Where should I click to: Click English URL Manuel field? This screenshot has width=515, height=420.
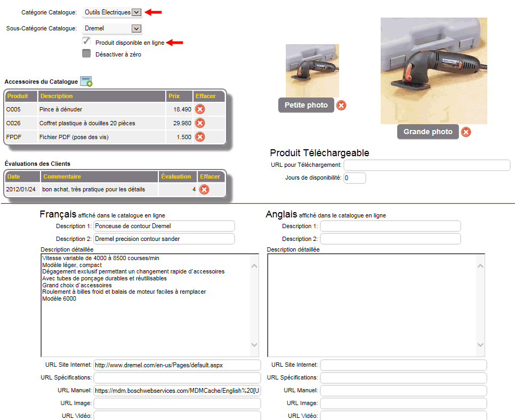pos(404,391)
